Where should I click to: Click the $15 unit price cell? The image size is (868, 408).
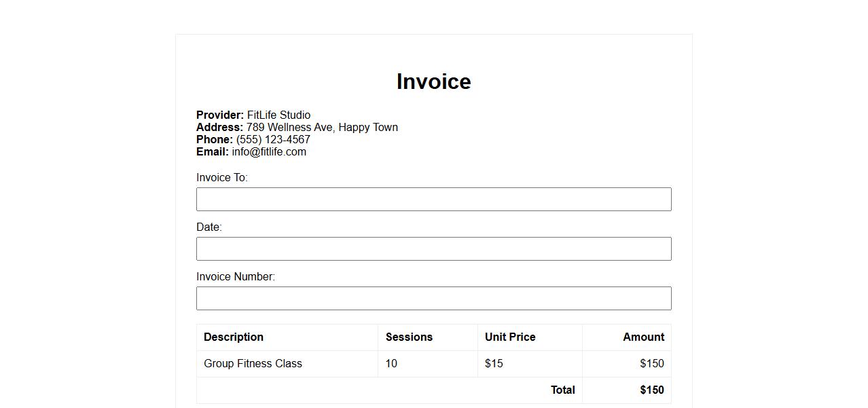[494, 364]
